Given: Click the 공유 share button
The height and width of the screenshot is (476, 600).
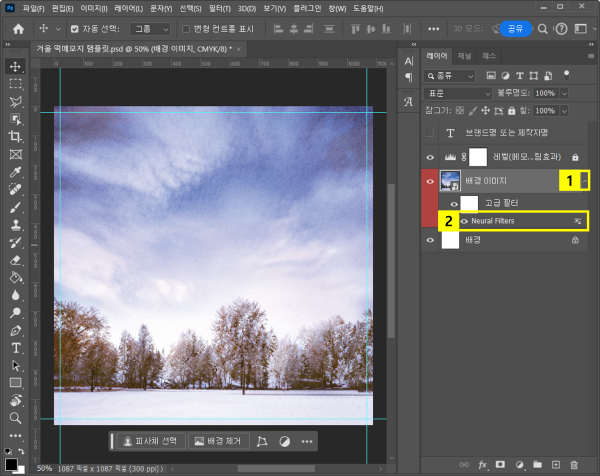Looking at the screenshot, I should [x=515, y=29].
